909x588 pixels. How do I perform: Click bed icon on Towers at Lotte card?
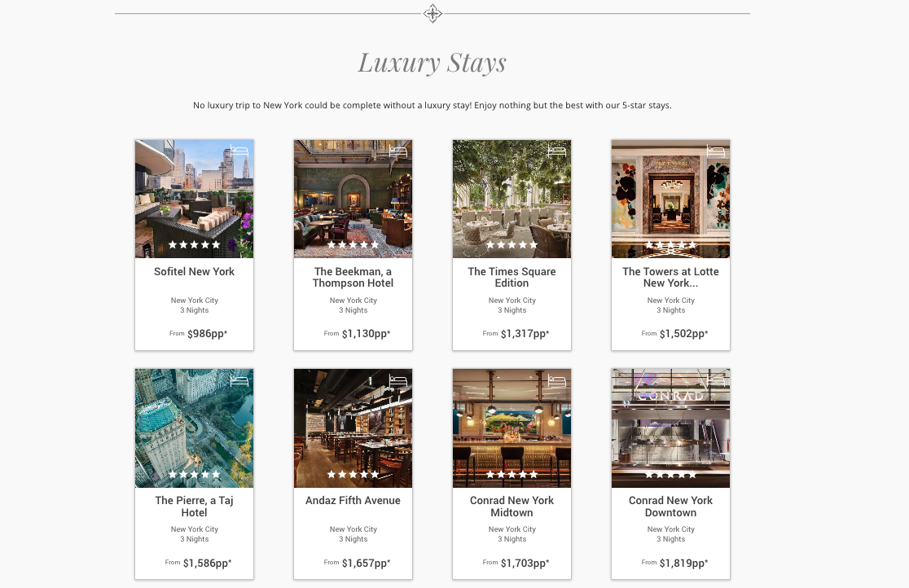(716, 151)
